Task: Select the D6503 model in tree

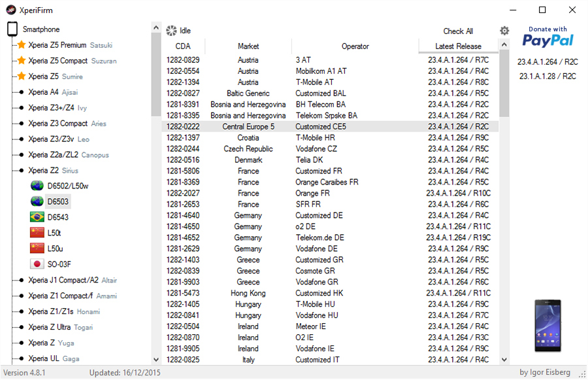Action: coord(58,201)
